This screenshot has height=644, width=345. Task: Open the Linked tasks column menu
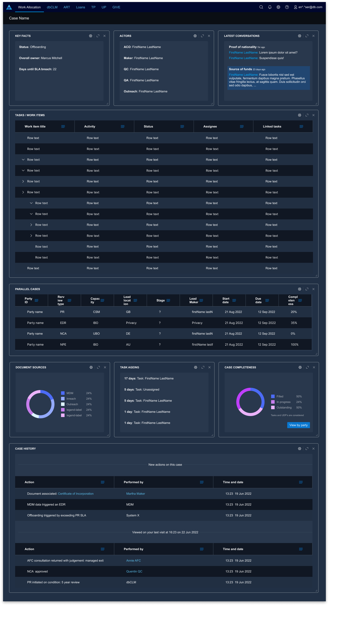[301, 126]
